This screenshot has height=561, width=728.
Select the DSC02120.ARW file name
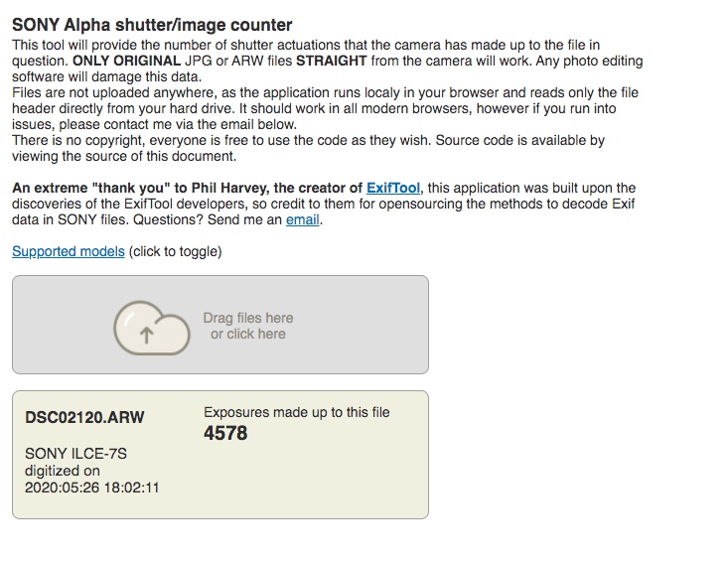coord(84,417)
